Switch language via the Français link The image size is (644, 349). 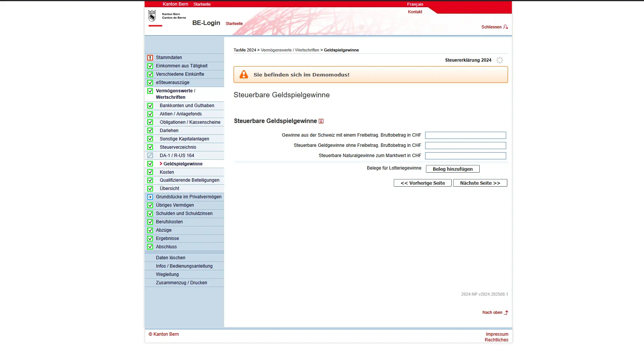pos(415,4)
